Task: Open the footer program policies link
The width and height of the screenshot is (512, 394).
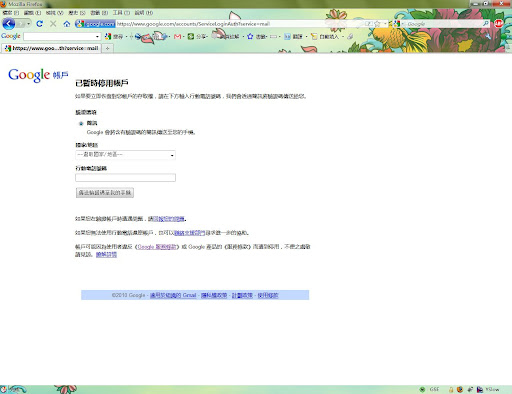Action: (x=242, y=295)
